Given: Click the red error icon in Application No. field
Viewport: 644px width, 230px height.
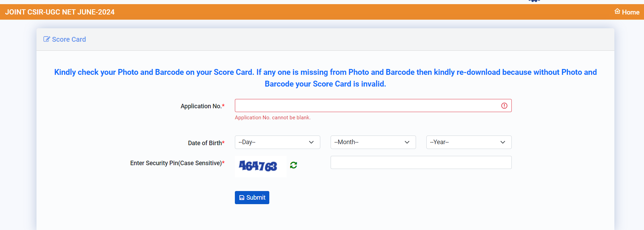Looking at the screenshot, I should (x=504, y=106).
